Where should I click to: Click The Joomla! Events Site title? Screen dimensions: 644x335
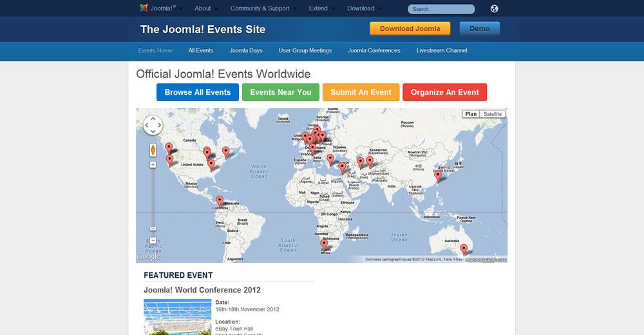[x=203, y=29]
